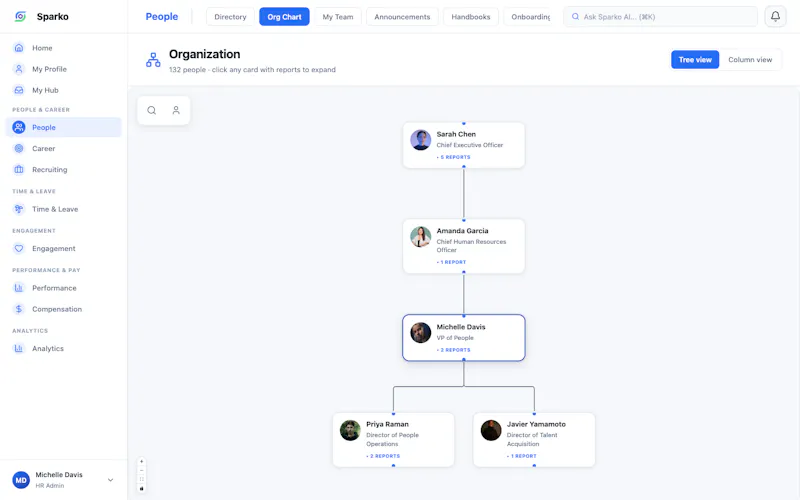Click Priya Raman's avatar photo
Viewport: 800px width, 500px height.
pos(350,431)
